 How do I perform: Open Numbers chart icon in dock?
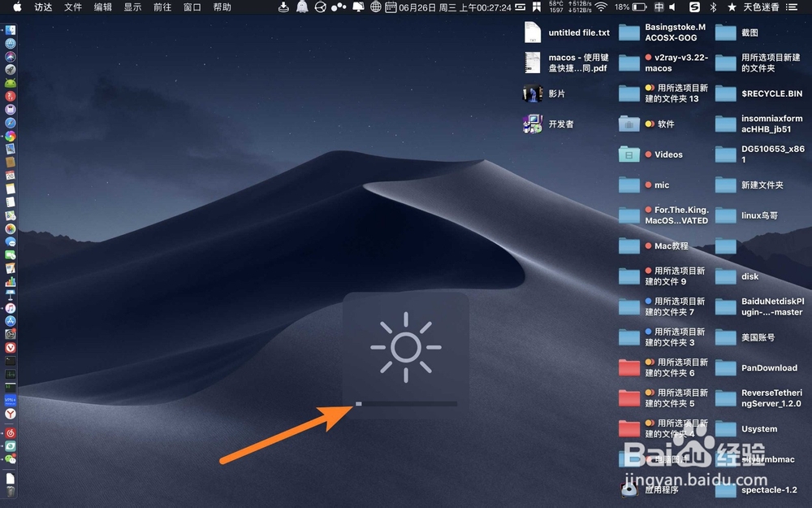pyautogui.click(x=11, y=282)
